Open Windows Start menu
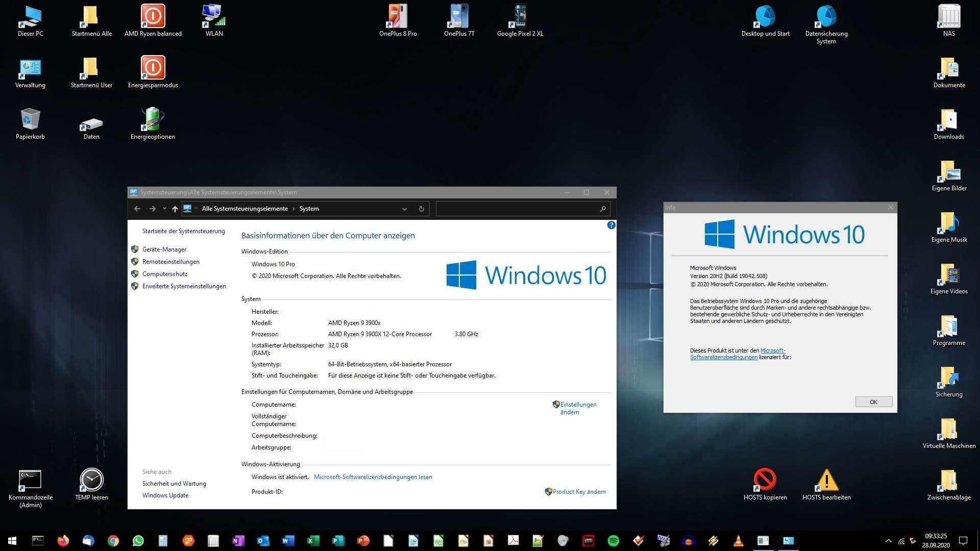This screenshot has height=551, width=980. tap(12, 541)
